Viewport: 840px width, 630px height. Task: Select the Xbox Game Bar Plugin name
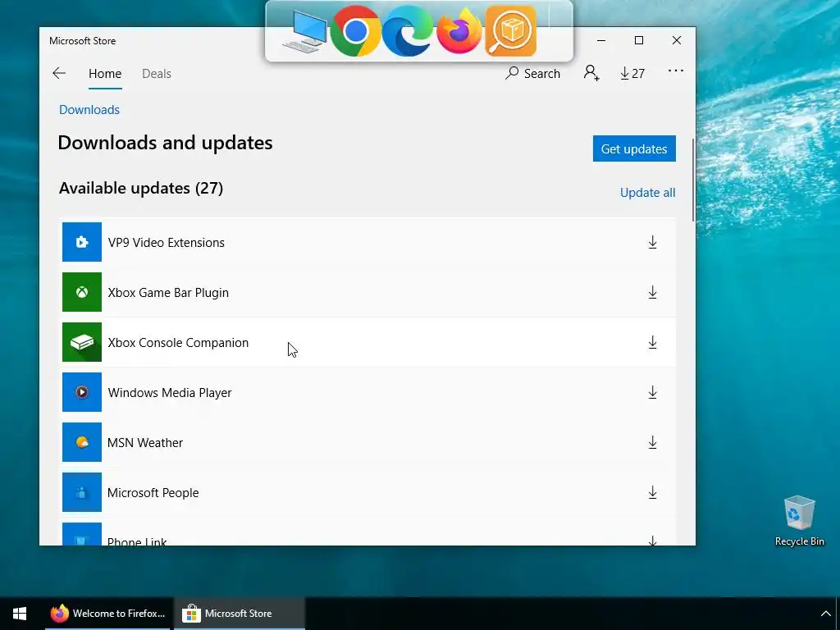coord(168,293)
